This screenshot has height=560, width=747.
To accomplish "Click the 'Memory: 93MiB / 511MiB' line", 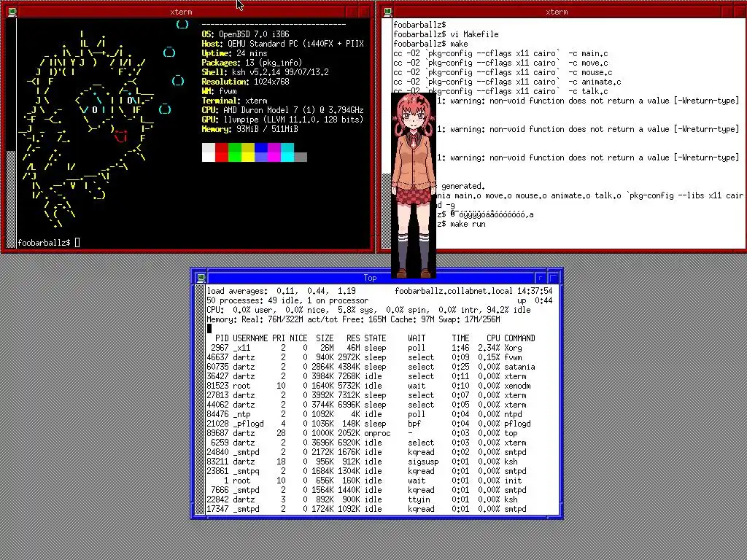I will coord(250,129).
